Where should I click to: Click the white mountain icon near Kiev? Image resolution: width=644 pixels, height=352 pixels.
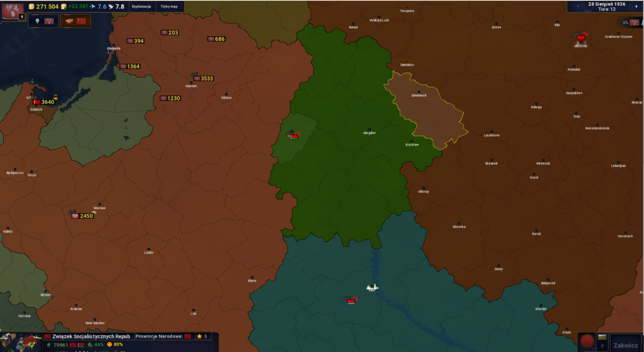[372, 287]
